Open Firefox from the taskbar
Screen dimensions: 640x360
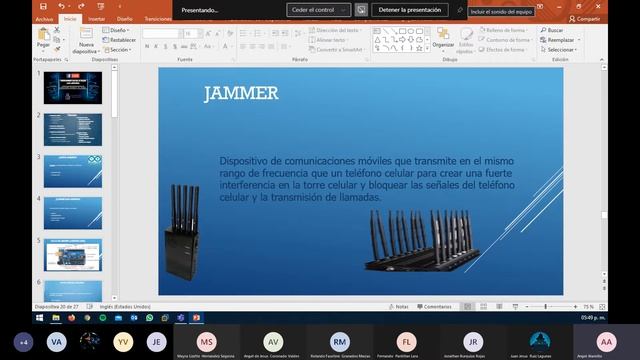[71, 318]
